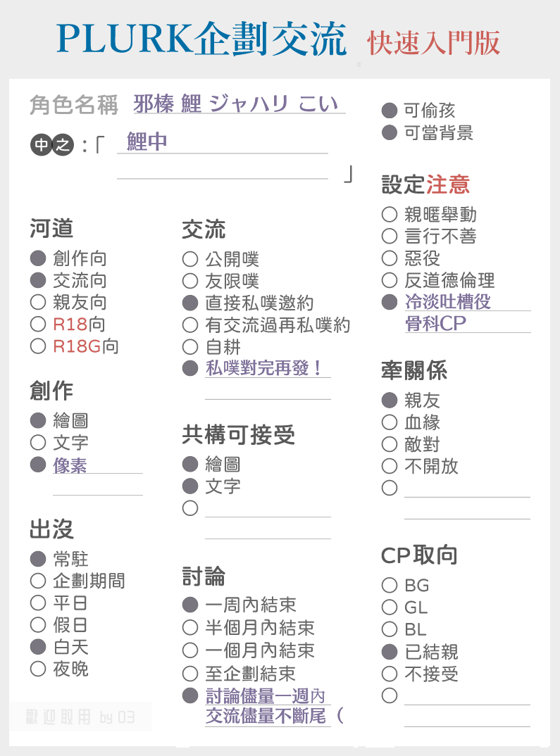Click the 歡迎取用 by 03 watermark

(80, 717)
